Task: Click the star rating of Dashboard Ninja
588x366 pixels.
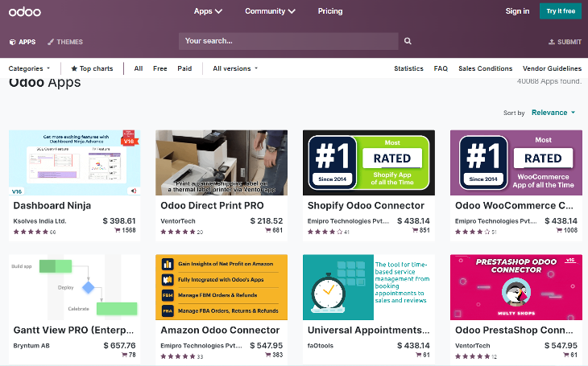Action: 31,232
